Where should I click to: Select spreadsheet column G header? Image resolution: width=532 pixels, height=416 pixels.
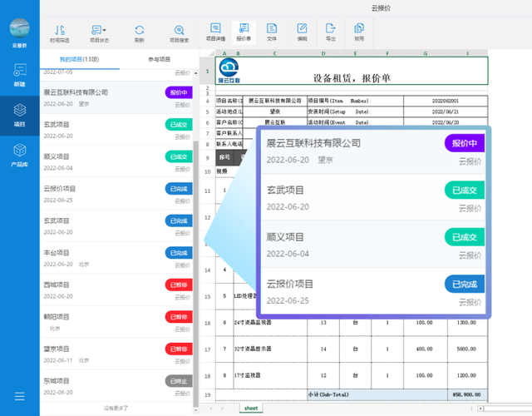coord(426,53)
